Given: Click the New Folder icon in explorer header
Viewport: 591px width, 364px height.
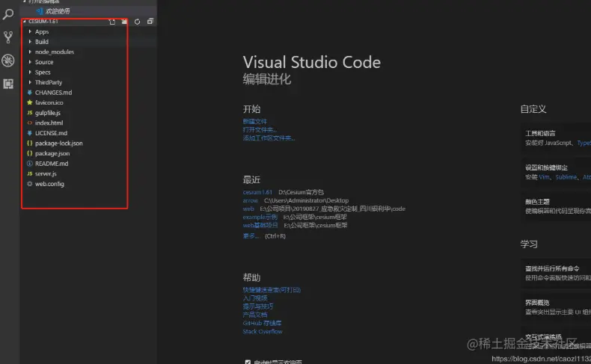Looking at the screenshot, I should tap(124, 22).
